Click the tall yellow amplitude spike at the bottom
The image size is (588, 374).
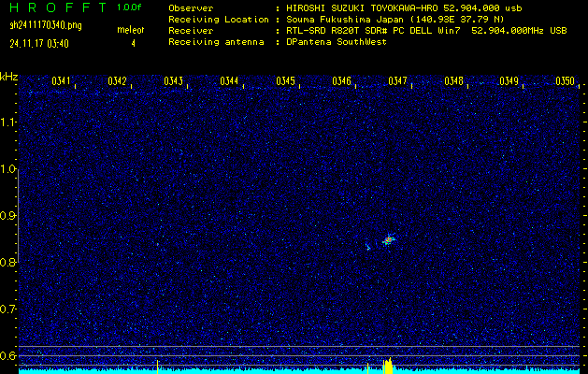(387, 365)
